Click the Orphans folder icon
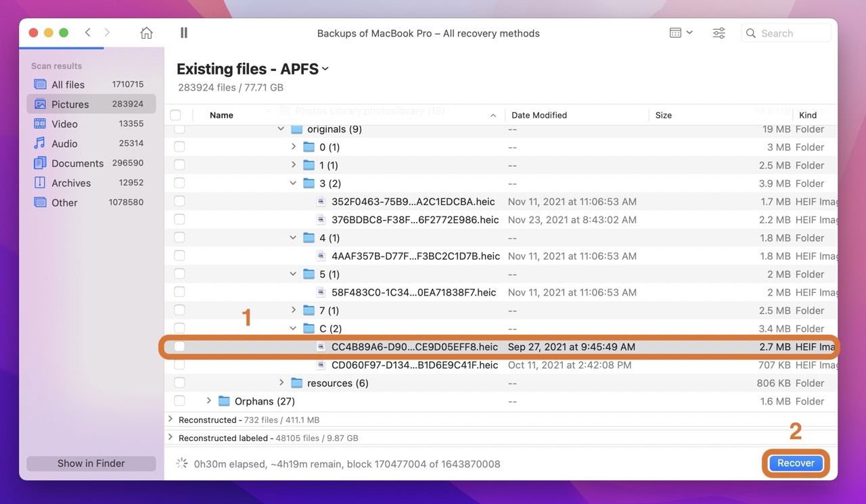This screenshot has height=504, width=866. tap(224, 401)
